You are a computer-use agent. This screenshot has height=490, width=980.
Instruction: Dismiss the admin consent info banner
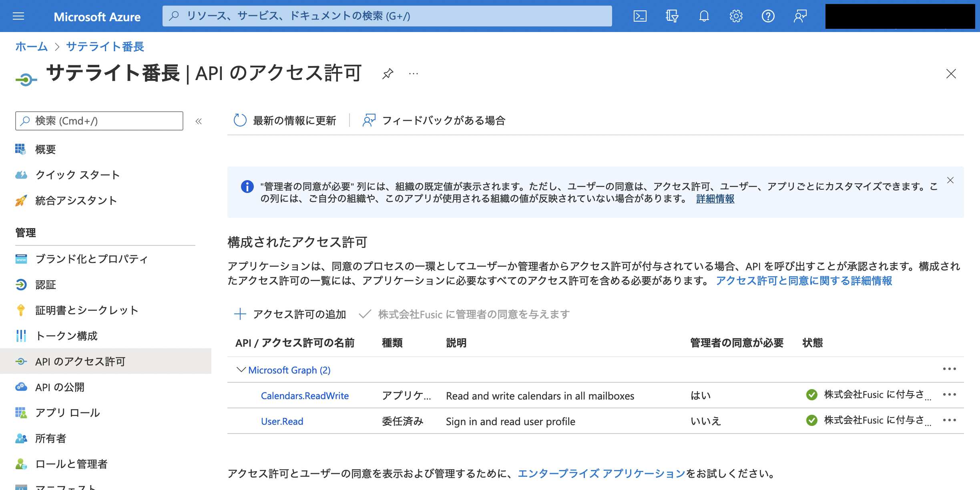(951, 181)
